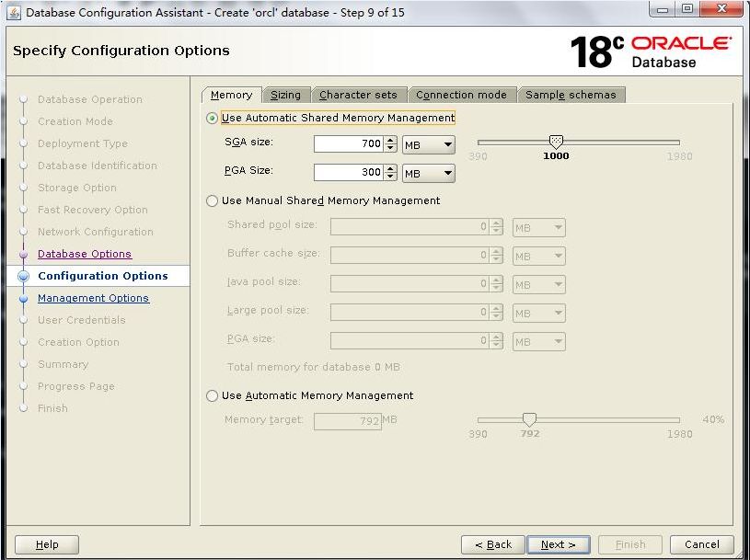Open the PGA Size unit MB dropdown
Image resolution: width=750 pixels, height=560 pixels.
click(x=429, y=174)
